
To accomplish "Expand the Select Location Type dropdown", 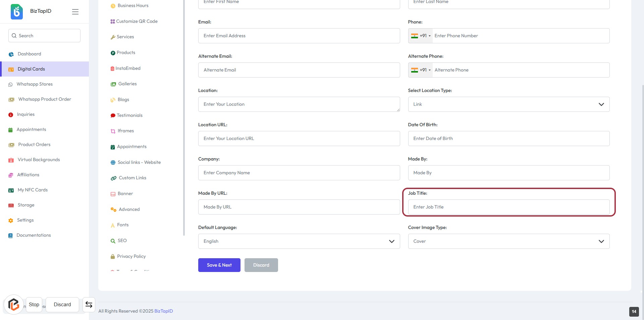I will point(508,104).
